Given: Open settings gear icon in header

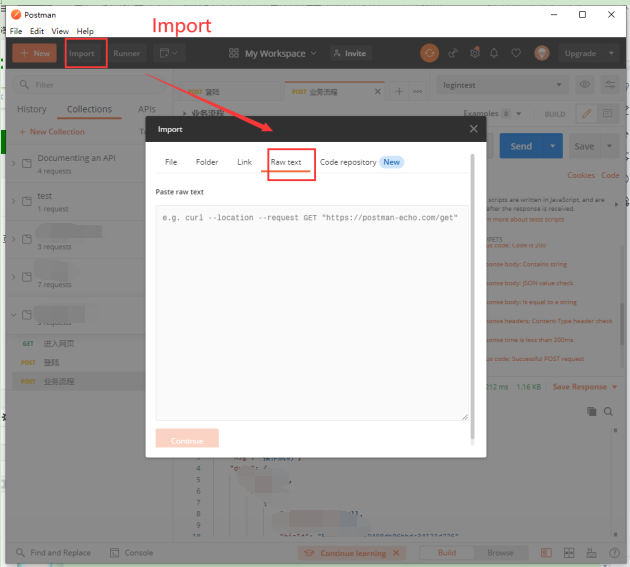Looking at the screenshot, I should [475, 53].
